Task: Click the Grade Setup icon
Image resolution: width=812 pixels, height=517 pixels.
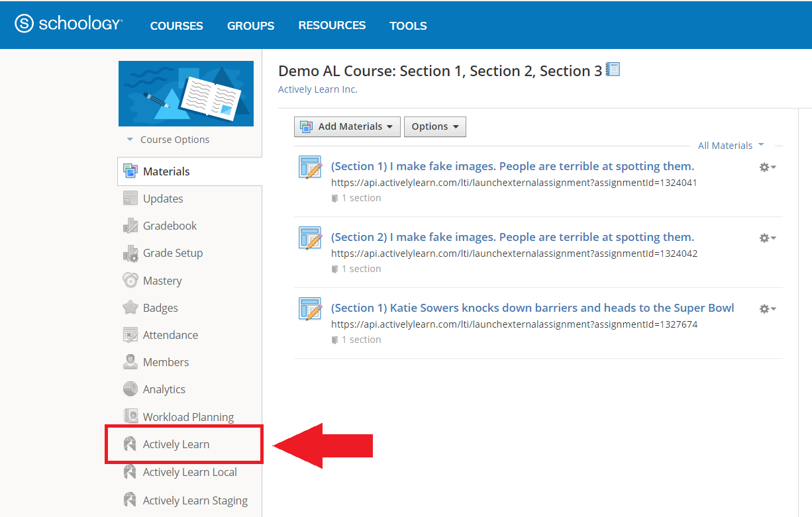Action: 130,253
